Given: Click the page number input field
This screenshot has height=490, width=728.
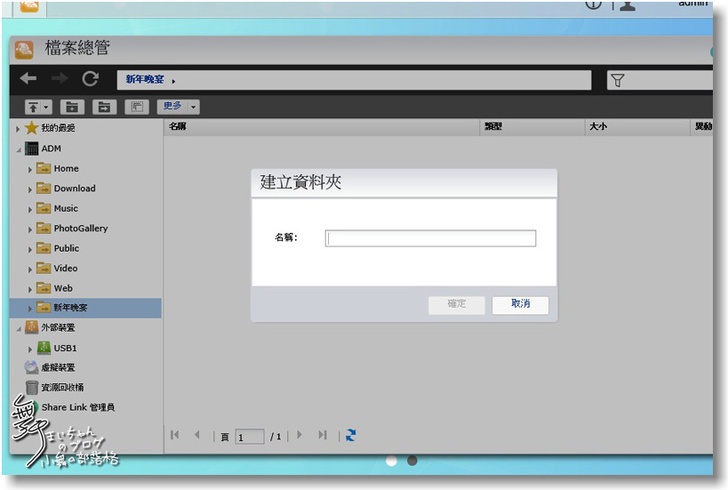Looking at the screenshot, I should (250, 437).
